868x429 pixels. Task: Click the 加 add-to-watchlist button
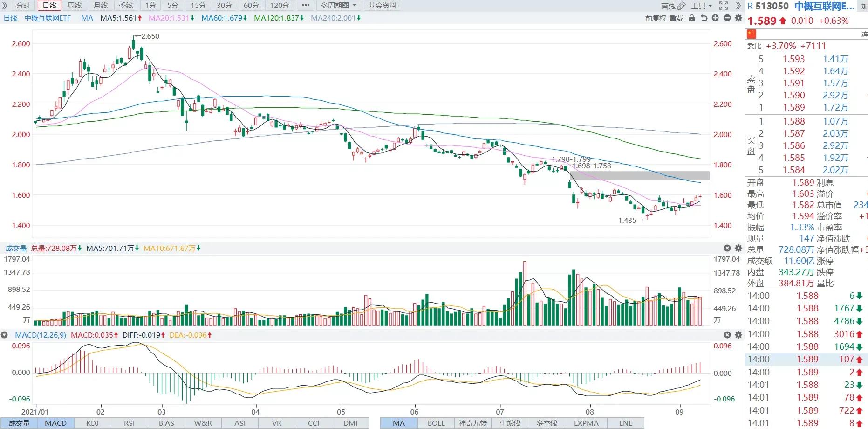click(864, 6)
